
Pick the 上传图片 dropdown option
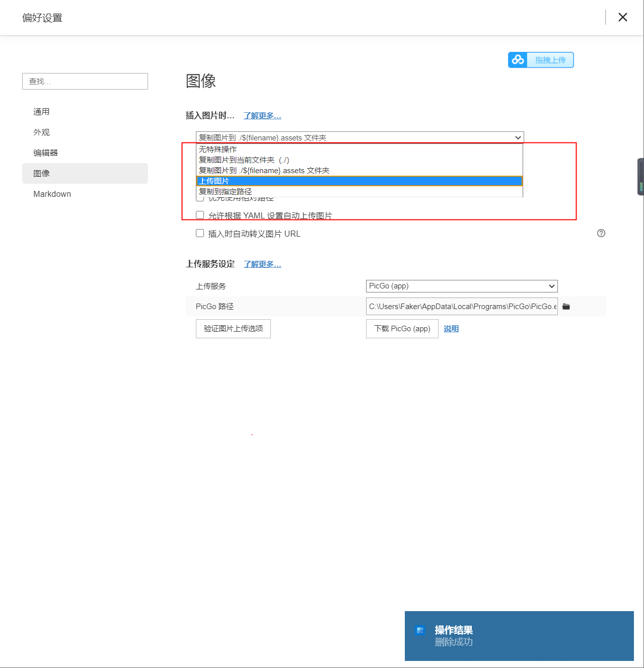[x=360, y=181]
